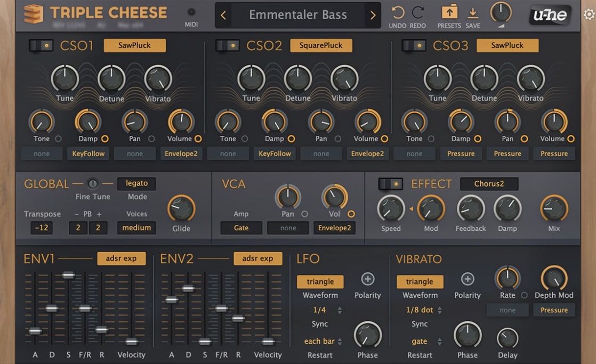Open the Chorus2 effect type selector
Screen dimensions: 596x364
pyautogui.click(x=489, y=184)
